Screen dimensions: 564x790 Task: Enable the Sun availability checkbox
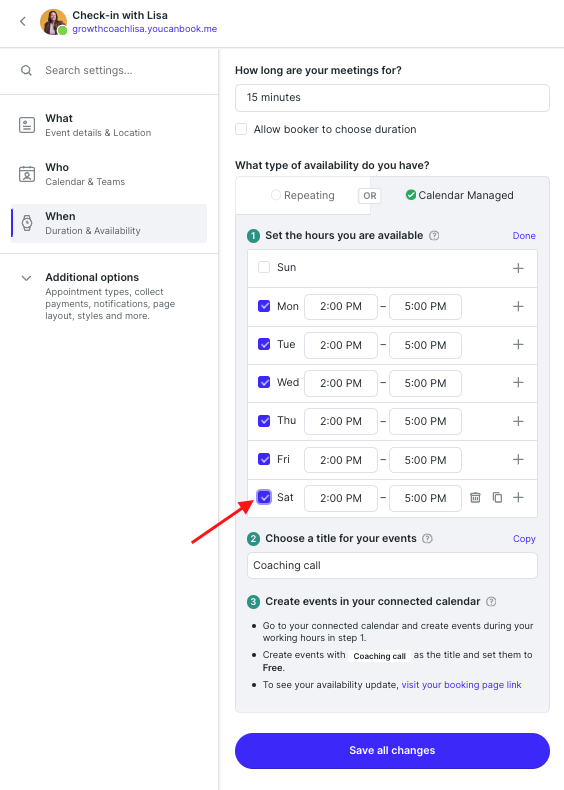point(264,267)
